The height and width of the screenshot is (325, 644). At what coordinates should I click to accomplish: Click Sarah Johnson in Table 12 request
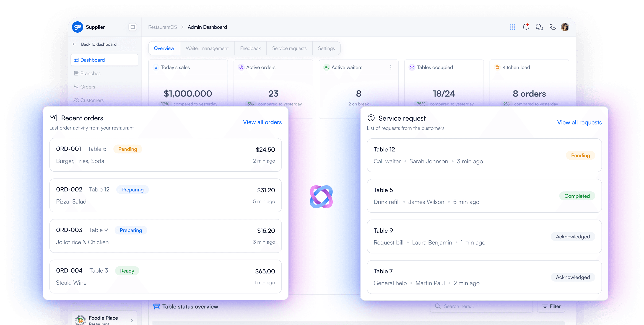pyautogui.click(x=429, y=161)
